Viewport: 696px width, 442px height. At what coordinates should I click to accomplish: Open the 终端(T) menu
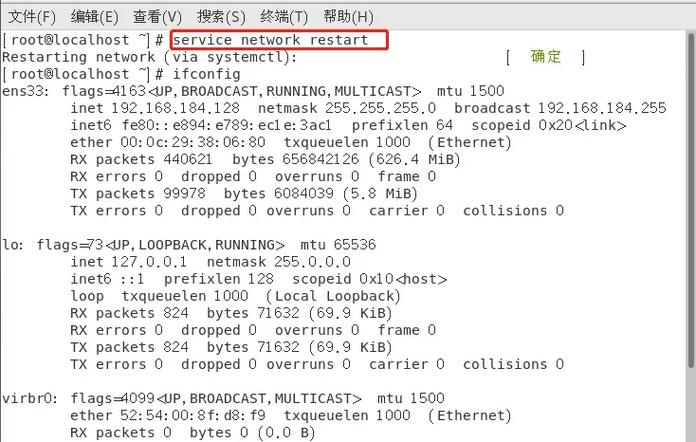pyautogui.click(x=284, y=17)
